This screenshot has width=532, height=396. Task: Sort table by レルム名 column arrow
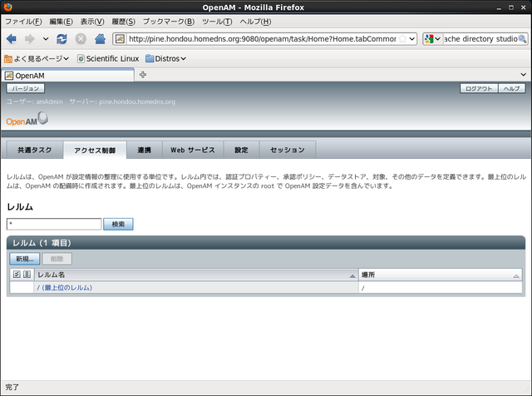(352, 275)
